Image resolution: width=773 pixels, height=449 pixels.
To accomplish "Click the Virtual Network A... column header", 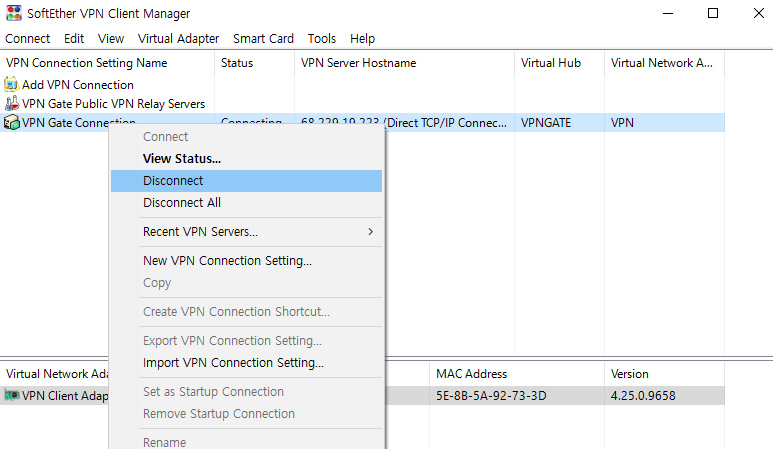I will click(x=665, y=63).
